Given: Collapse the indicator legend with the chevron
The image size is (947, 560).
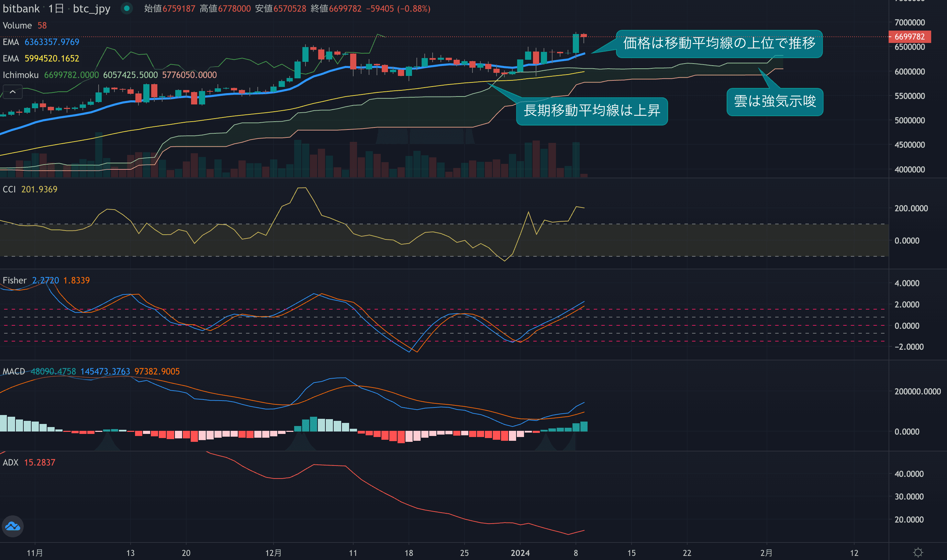Looking at the screenshot, I should pos(12,92).
